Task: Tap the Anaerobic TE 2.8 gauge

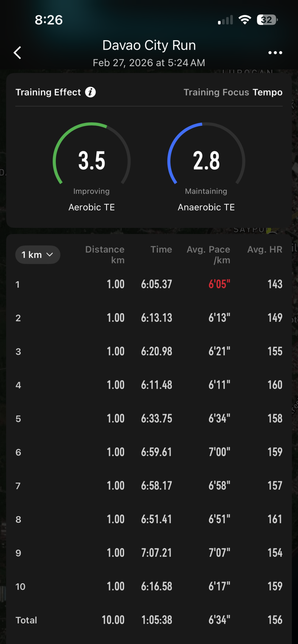Action: pyautogui.click(x=206, y=161)
